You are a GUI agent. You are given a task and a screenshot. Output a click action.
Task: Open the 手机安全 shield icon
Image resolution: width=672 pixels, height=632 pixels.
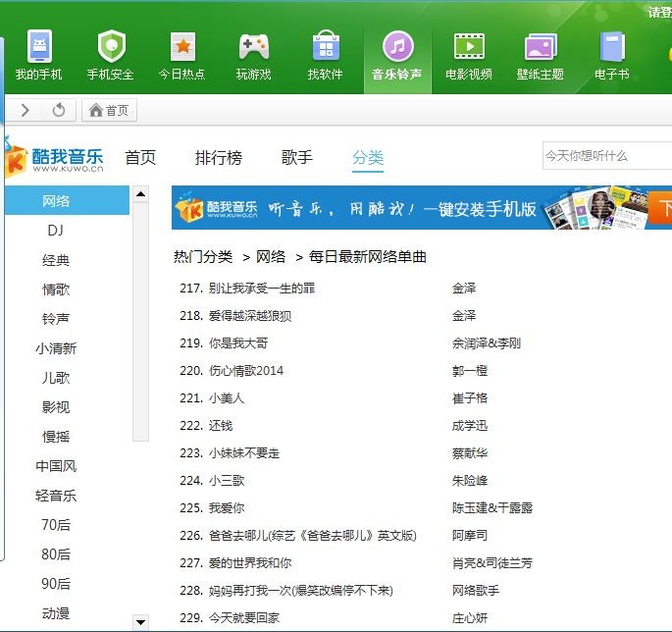[x=111, y=46]
